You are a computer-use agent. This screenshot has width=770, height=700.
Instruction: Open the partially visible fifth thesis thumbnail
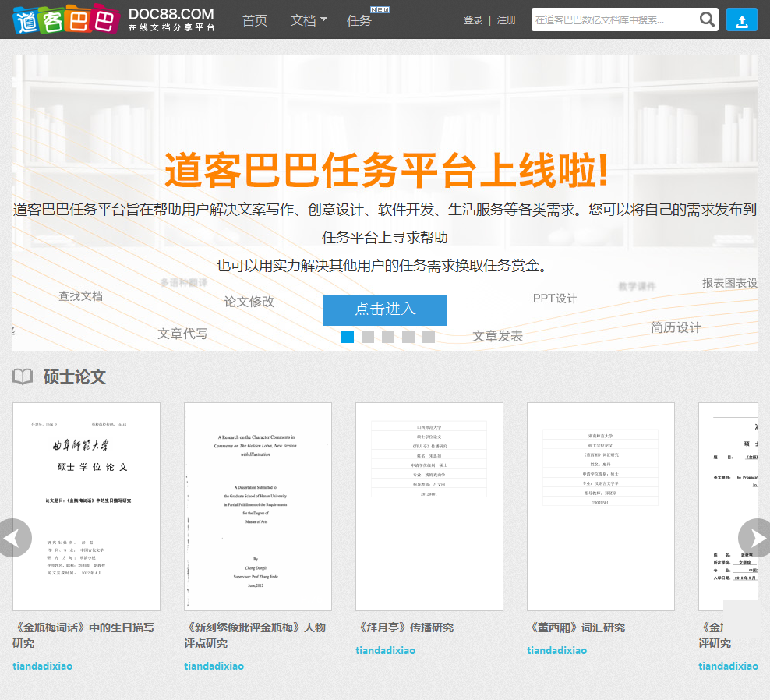(x=728, y=507)
